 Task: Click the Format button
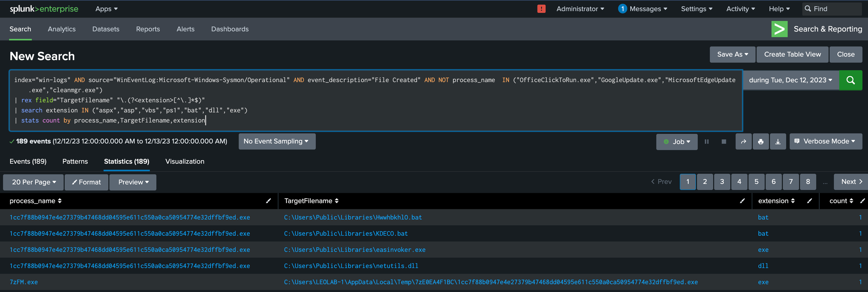tap(86, 182)
